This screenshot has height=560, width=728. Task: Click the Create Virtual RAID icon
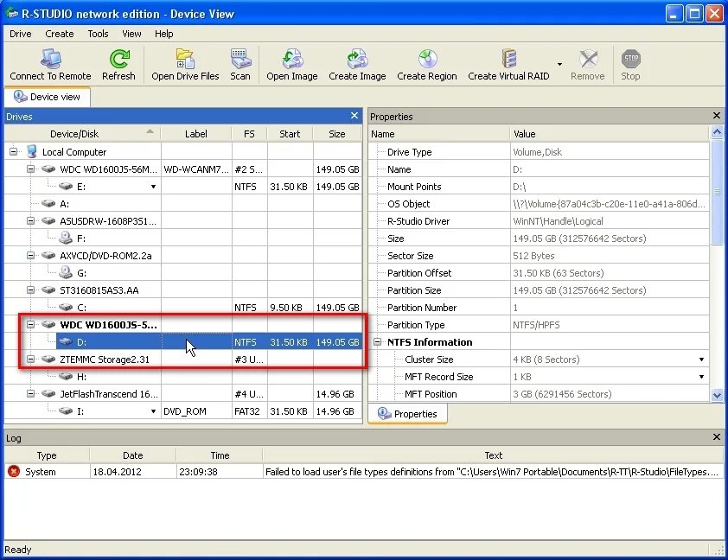click(509, 59)
